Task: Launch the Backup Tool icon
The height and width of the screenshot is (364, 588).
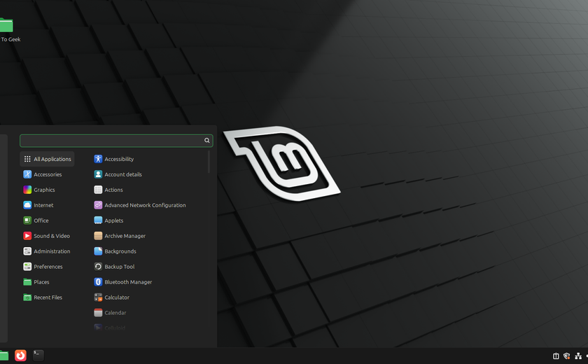Action: coord(98,267)
